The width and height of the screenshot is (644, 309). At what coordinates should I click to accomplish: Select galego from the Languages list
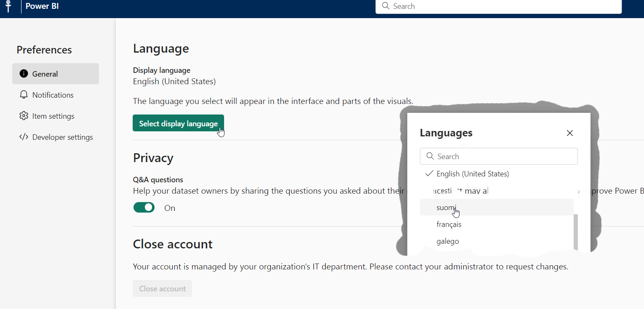(447, 241)
